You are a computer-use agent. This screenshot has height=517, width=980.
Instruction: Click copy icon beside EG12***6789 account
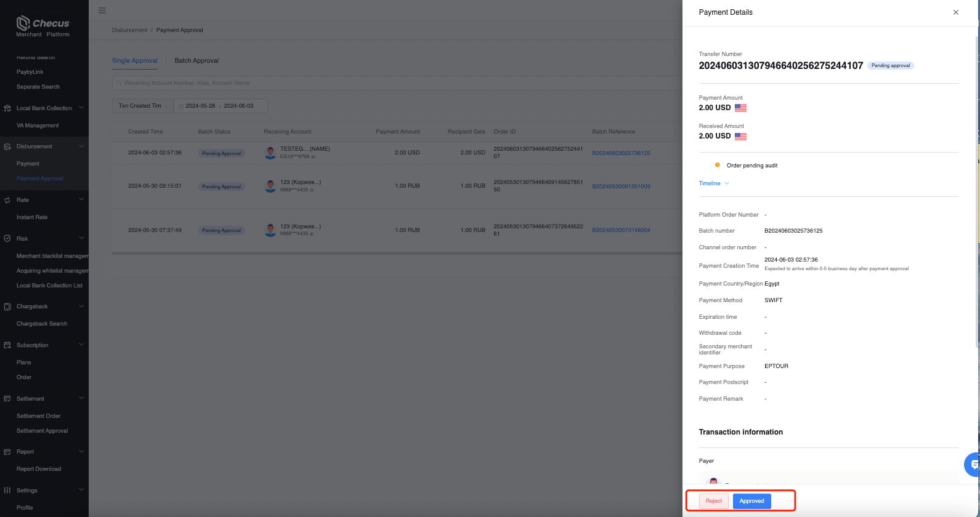click(x=313, y=157)
